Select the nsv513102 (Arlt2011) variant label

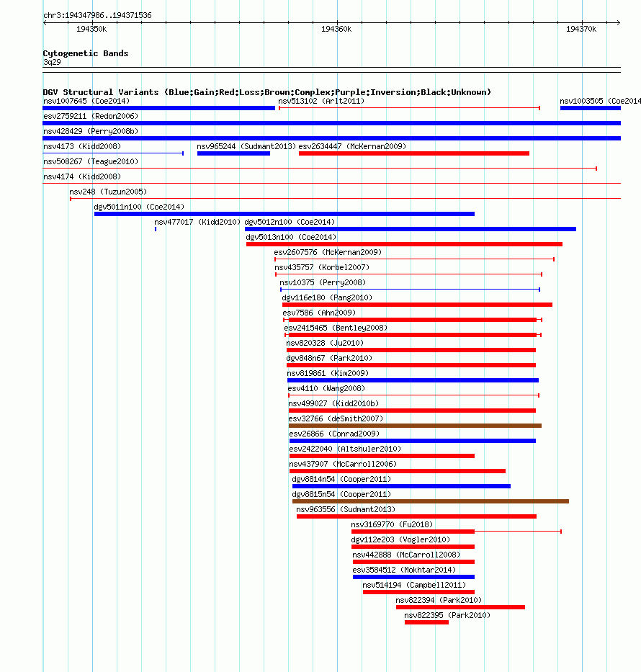tap(321, 101)
